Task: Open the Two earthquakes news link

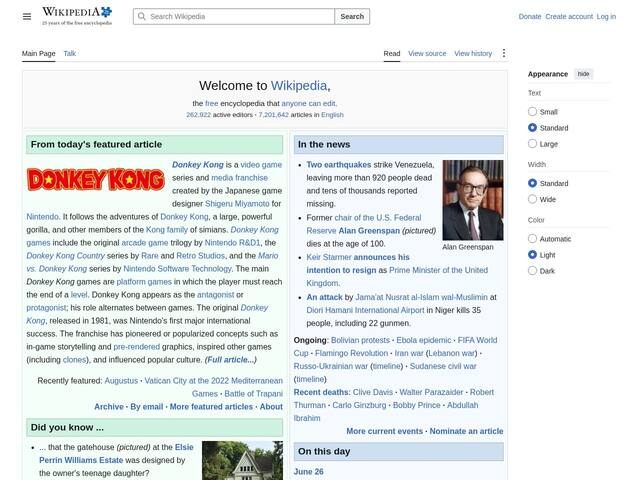Action: [x=339, y=164]
